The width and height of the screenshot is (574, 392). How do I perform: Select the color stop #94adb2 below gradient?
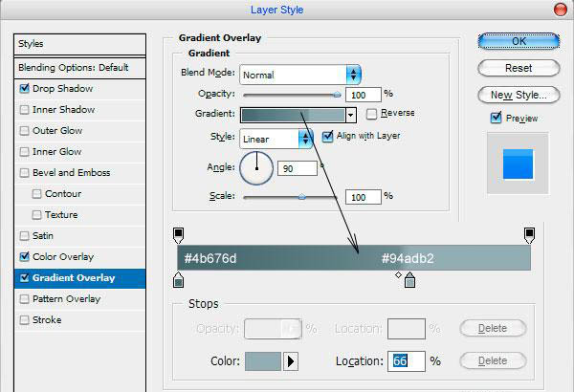coord(410,280)
